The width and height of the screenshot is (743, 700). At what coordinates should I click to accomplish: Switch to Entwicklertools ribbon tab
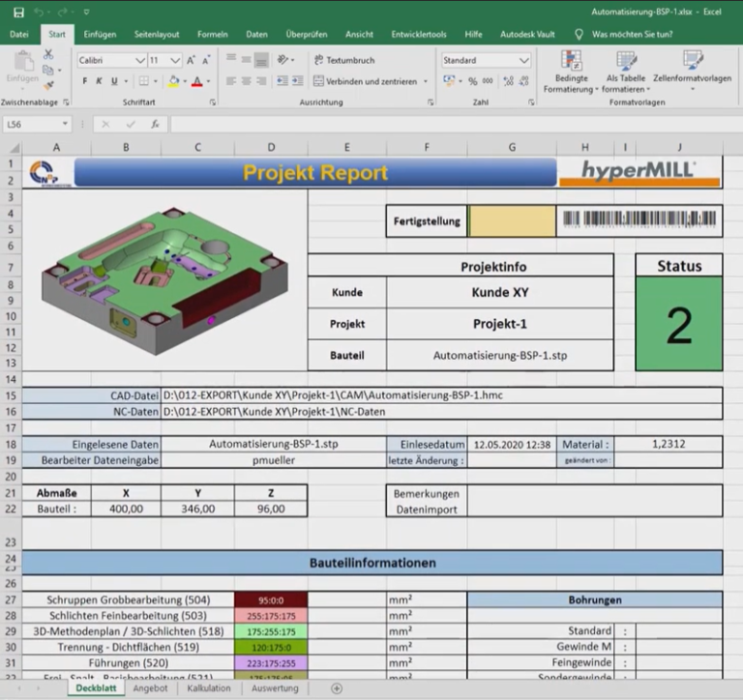coord(419,34)
